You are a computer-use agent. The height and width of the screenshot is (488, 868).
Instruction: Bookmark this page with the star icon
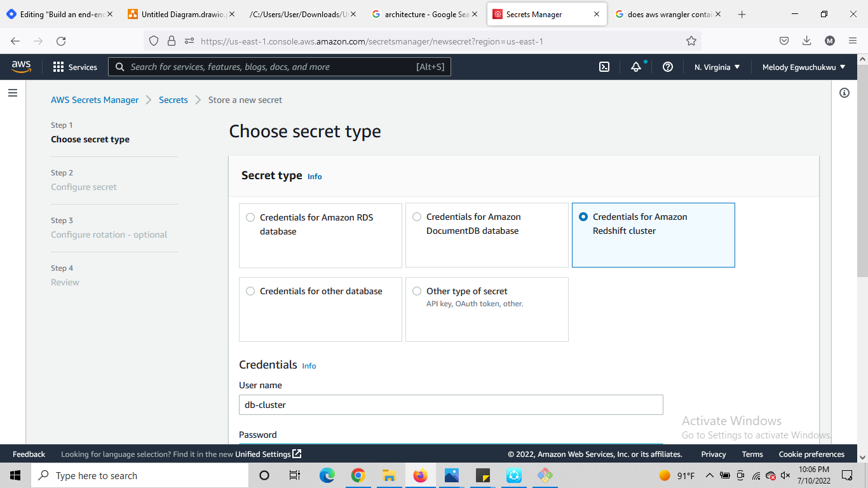click(x=691, y=41)
